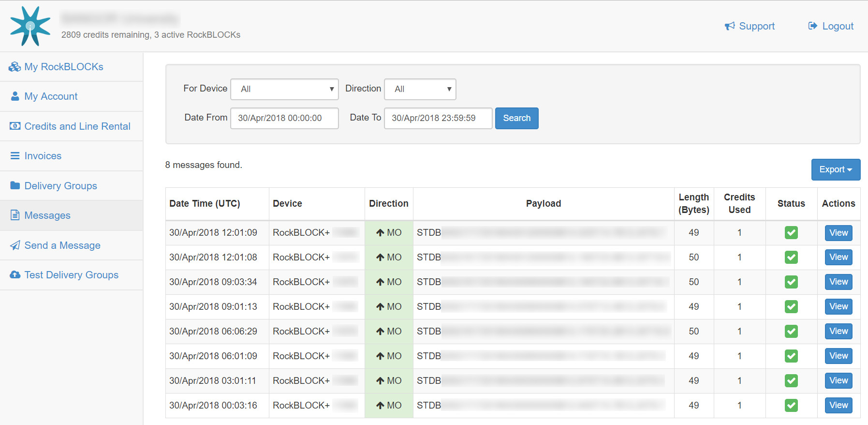Viewport: 868px width, 425px height.
Task: Click the Logout link
Action: point(831,26)
